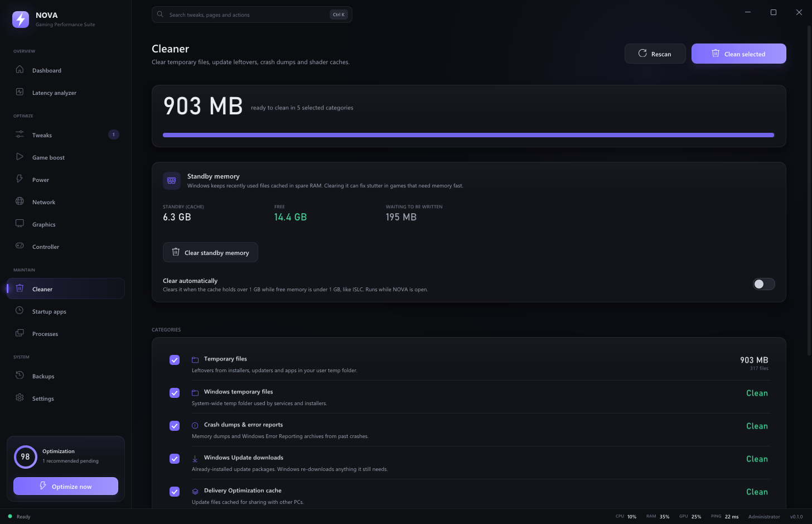Click the Clean selected button
Viewport: 812px width, 524px height.
pos(739,54)
